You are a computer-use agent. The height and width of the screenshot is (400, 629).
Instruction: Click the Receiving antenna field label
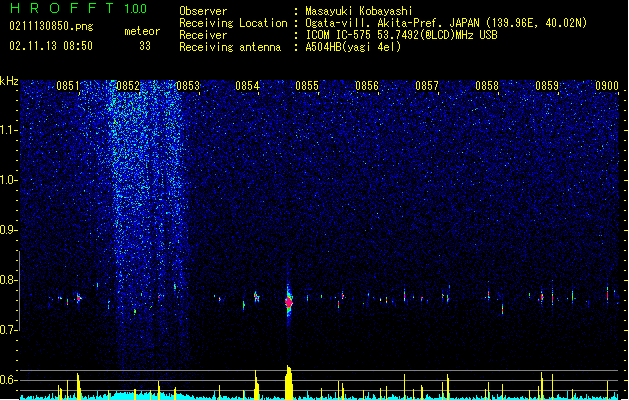[x=230, y=47]
